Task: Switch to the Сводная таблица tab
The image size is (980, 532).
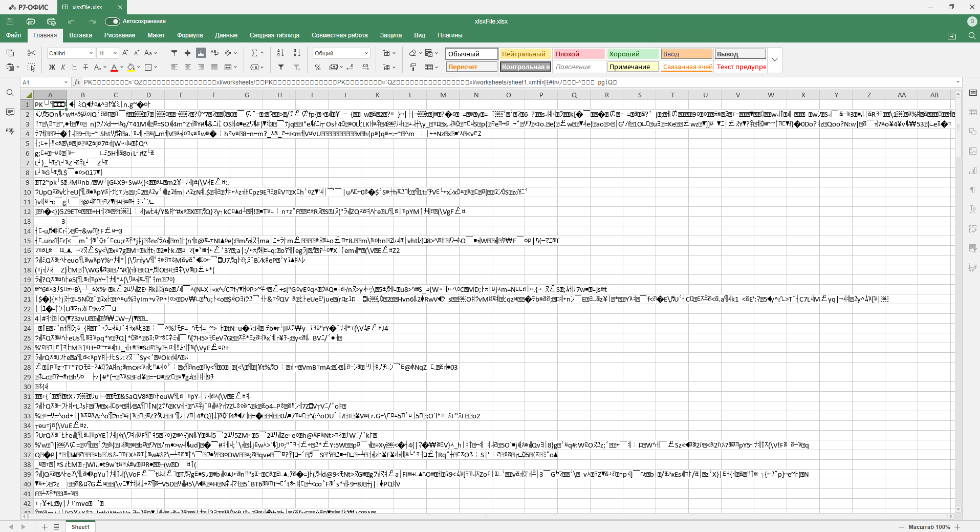Action: pos(274,35)
